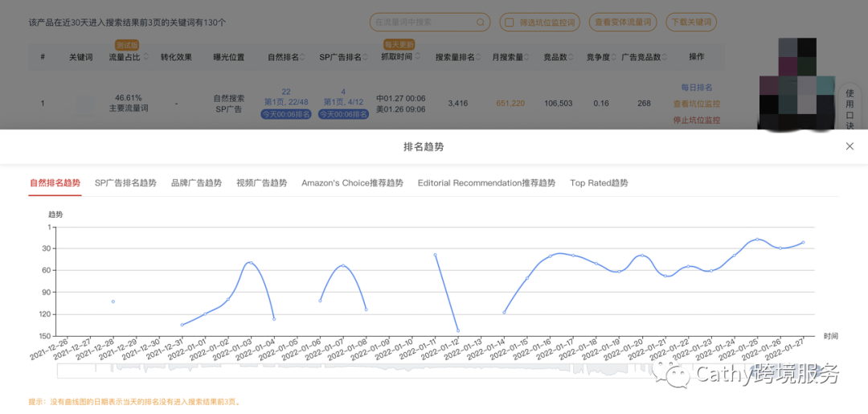Image resolution: width=868 pixels, height=414 pixels.
Task: Close the 排名趋势 dialog
Action: [850, 146]
